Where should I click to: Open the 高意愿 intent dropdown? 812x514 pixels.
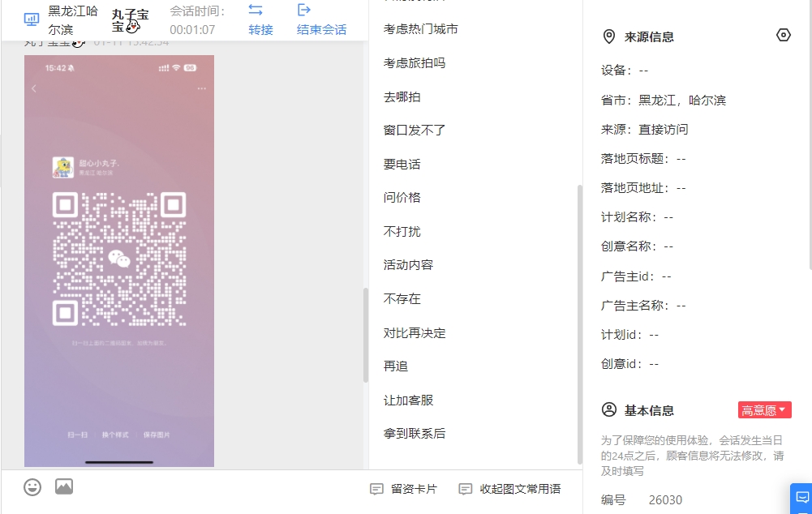click(764, 410)
